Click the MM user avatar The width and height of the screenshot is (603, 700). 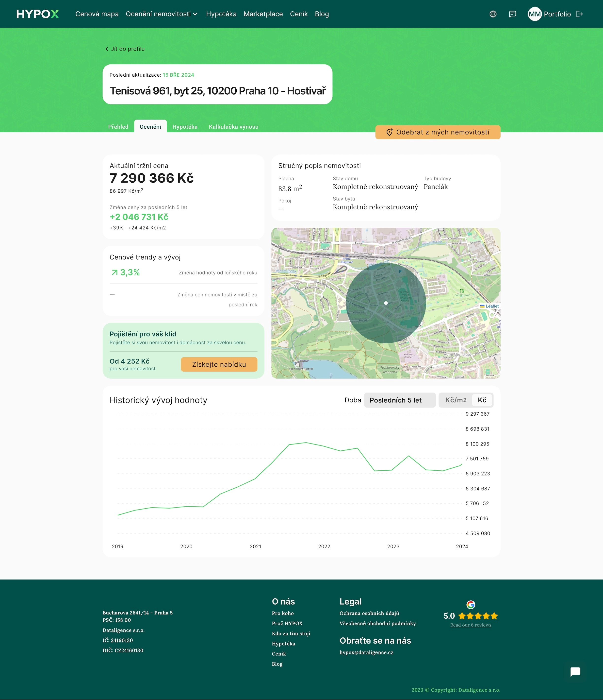click(x=535, y=14)
